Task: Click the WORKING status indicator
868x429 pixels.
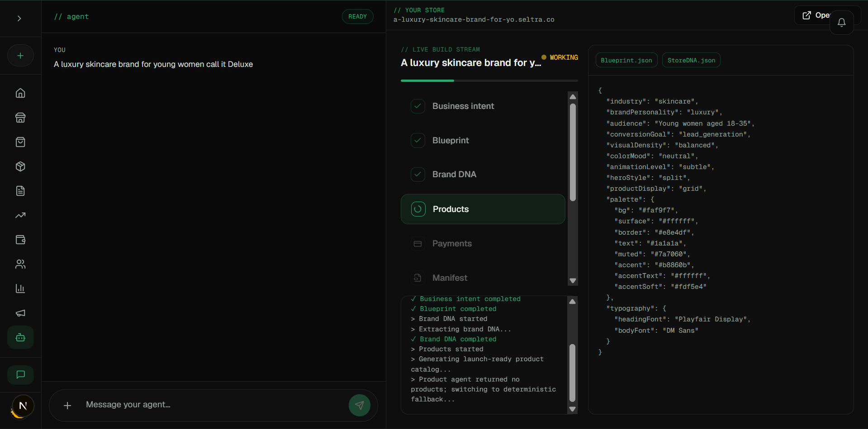Action: click(x=560, y=57)
